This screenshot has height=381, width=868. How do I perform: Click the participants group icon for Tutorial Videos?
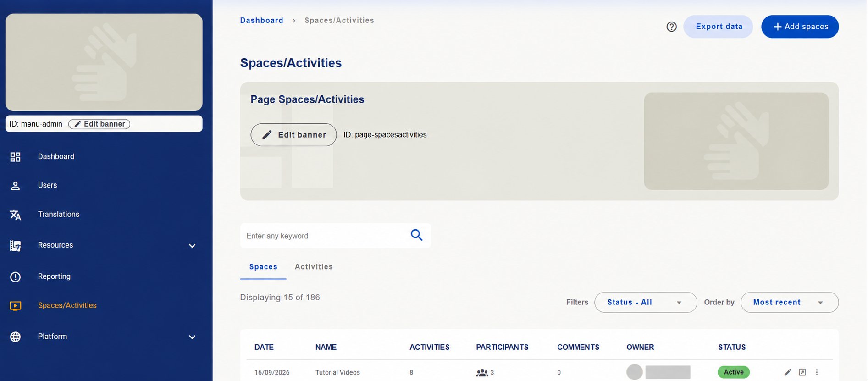point(482,373)
